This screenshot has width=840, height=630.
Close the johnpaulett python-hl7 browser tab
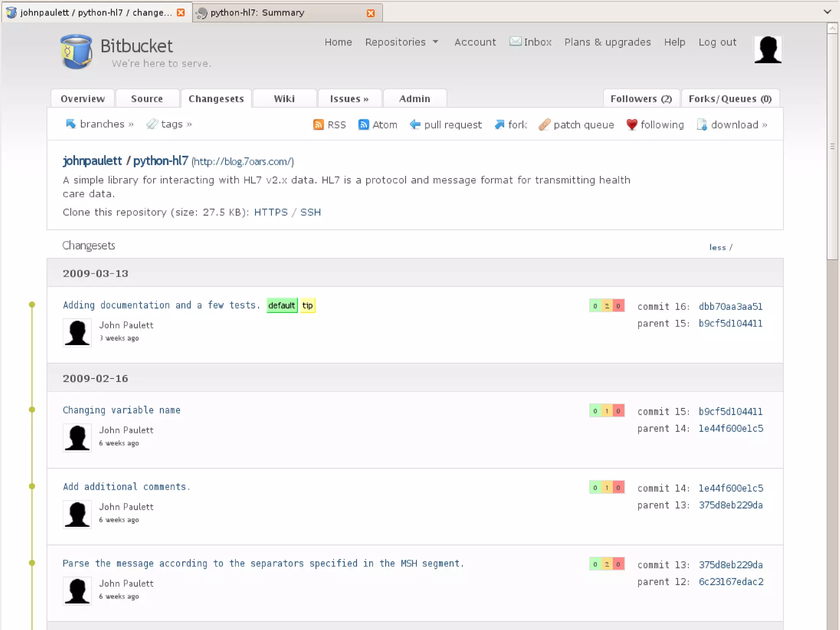180,13
